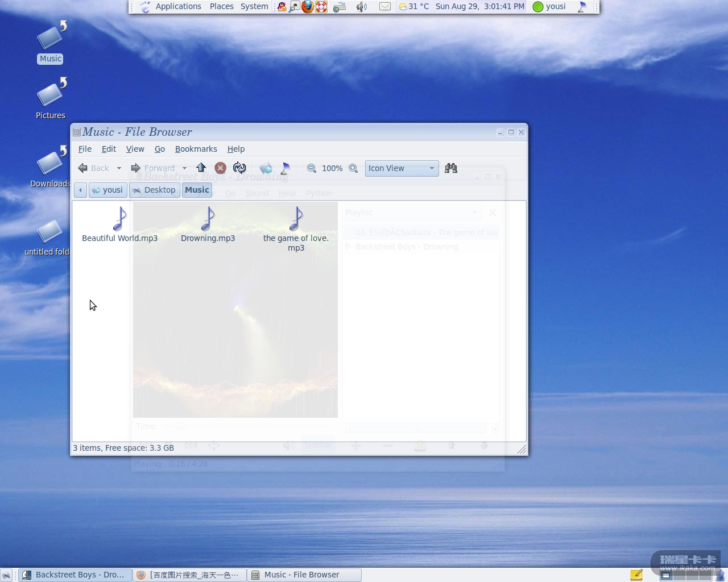Image resolution: width=728 pixels, height=582 pixels.
Task: Open the QQ penguin icon in the panel
Action: (282, 7)
